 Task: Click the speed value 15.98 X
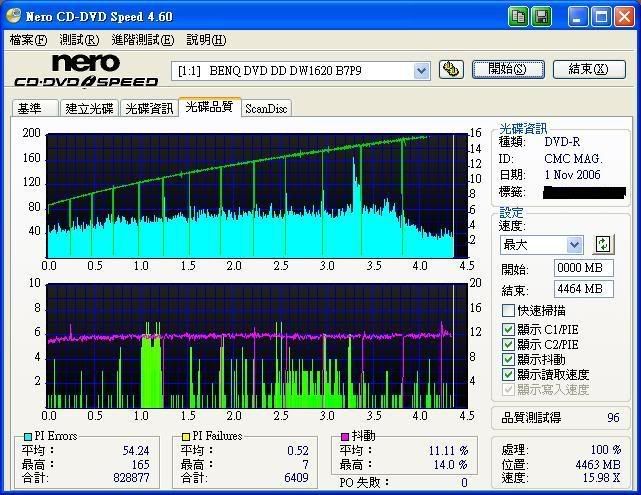602,477
